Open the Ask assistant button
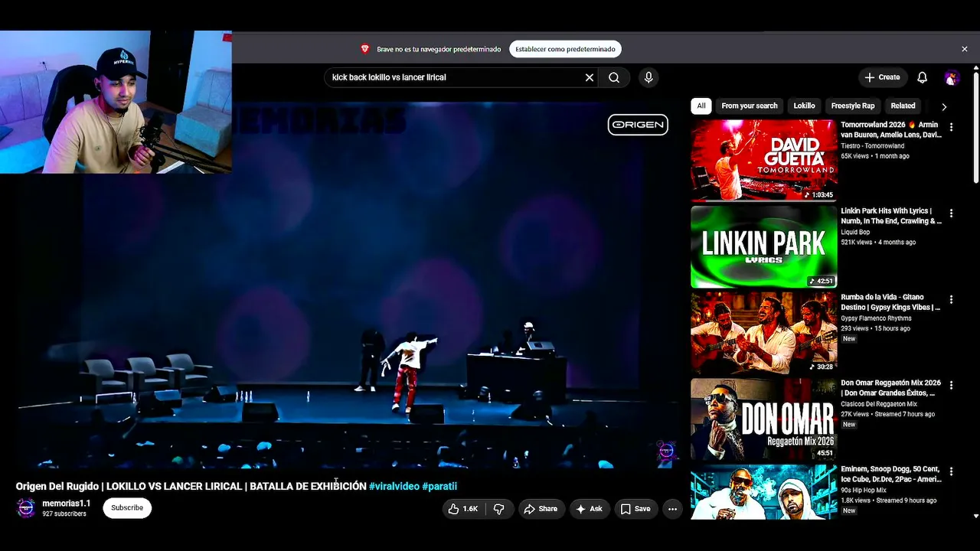 590,509
